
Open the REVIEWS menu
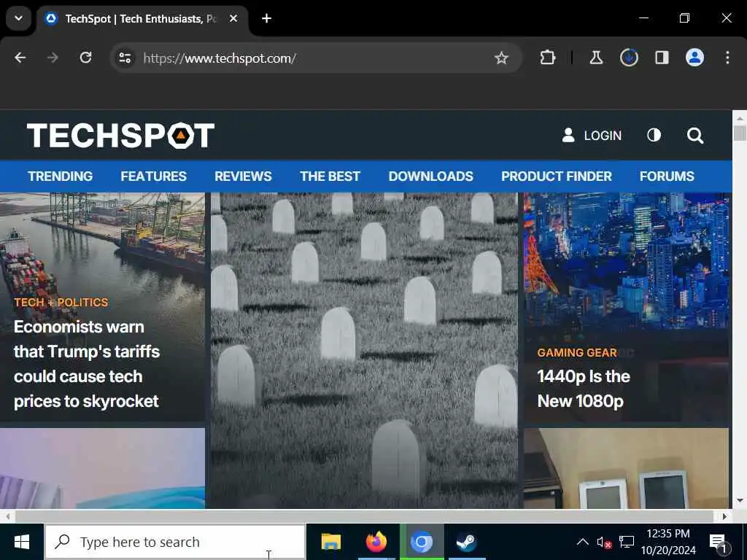point(243,176)
